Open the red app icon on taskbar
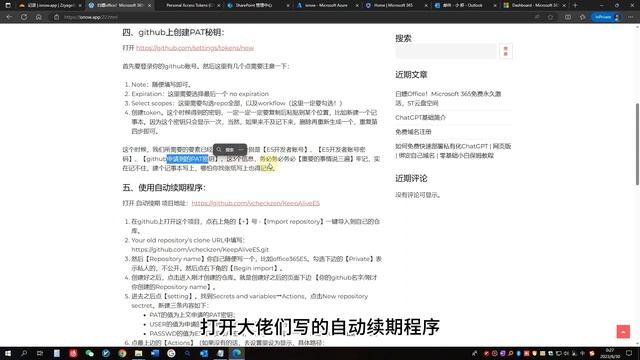640x360 pixels. coord(73,353)
